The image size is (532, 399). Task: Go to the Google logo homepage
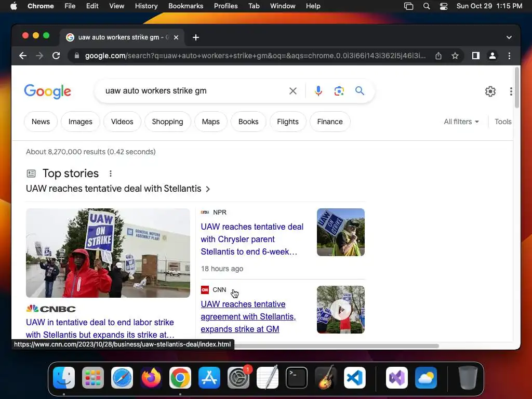pyautogui.click(x=47, y=91)
